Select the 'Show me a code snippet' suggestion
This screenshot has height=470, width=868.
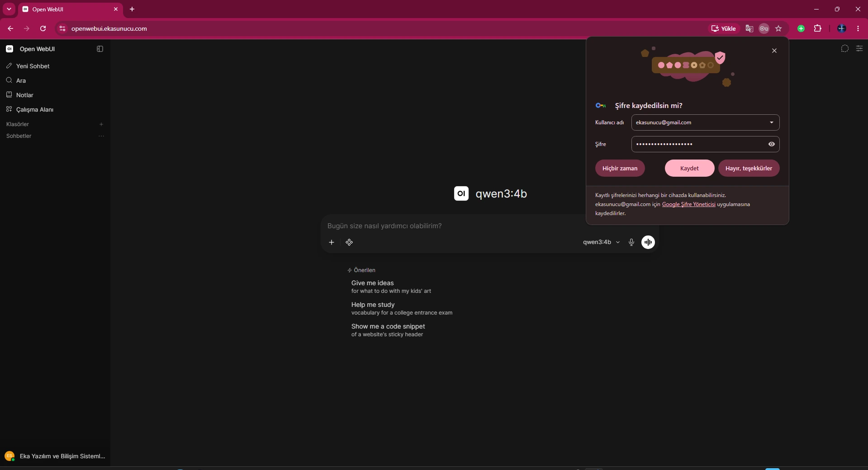(388, 330)
